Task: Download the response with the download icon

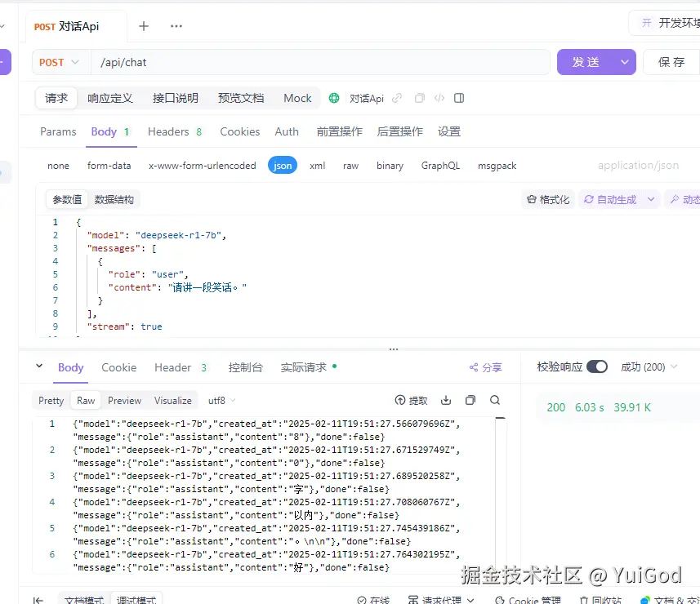Action: click(446, 400)
